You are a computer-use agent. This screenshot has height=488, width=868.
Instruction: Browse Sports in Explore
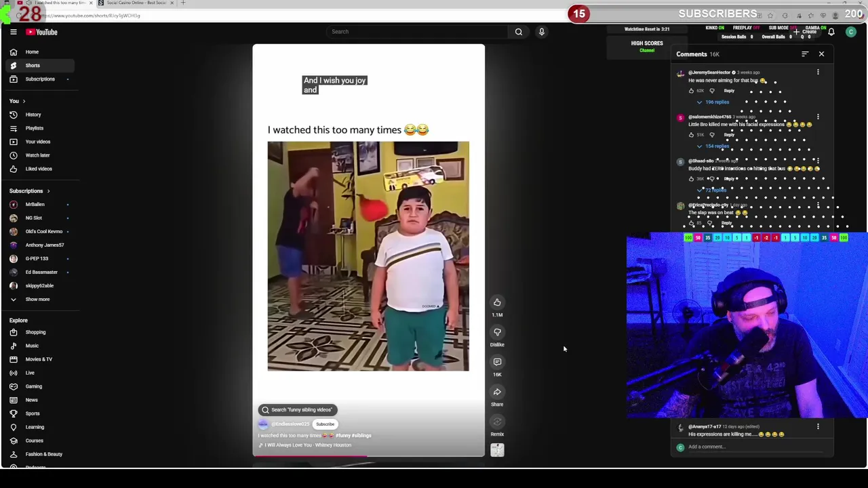coord(39,413)
